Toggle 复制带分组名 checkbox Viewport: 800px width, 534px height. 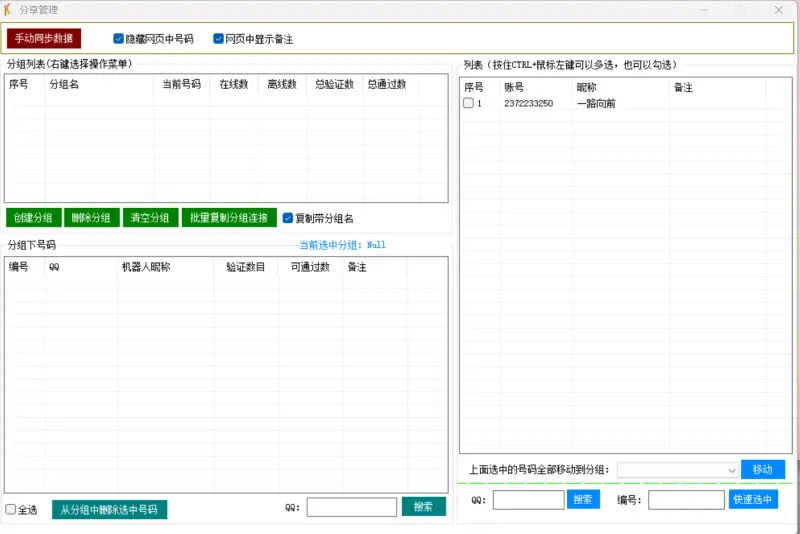[288, 218]
